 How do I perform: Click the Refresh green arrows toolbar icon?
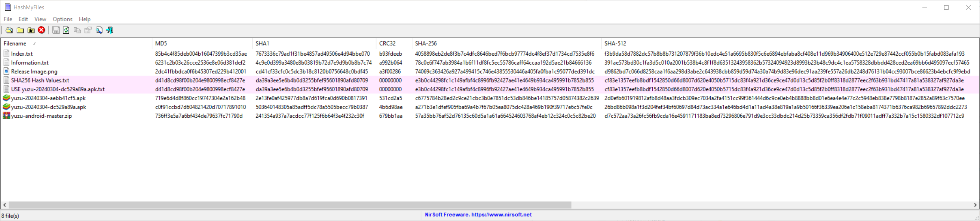click(66, 30)
